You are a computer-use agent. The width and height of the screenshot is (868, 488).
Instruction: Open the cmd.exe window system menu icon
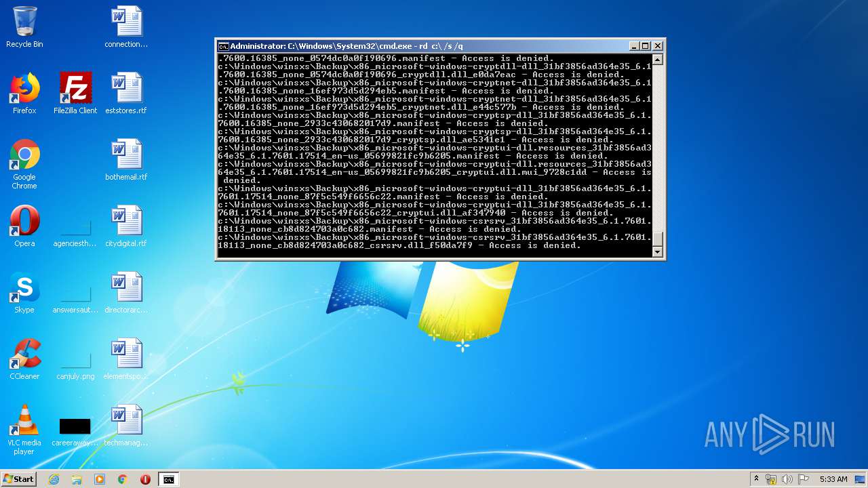click(x=223, y=46)
